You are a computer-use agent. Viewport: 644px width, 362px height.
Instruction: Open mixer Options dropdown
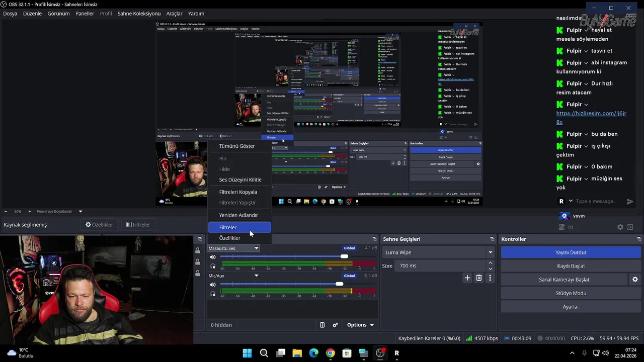361,325
